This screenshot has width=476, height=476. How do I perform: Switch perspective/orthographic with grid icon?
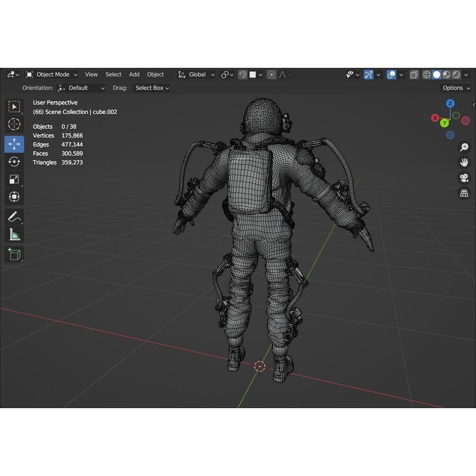[x=464, y=193]
